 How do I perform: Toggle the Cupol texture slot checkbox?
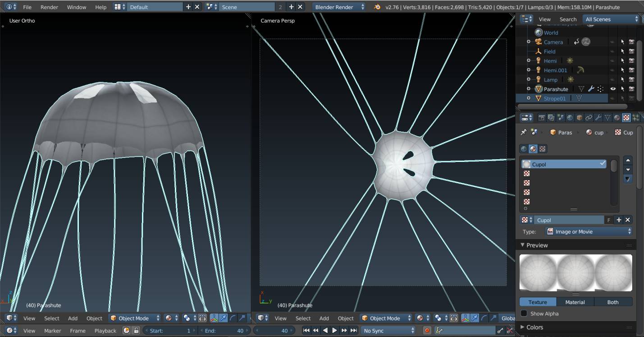pyautogui.click(x=603, y=164)
